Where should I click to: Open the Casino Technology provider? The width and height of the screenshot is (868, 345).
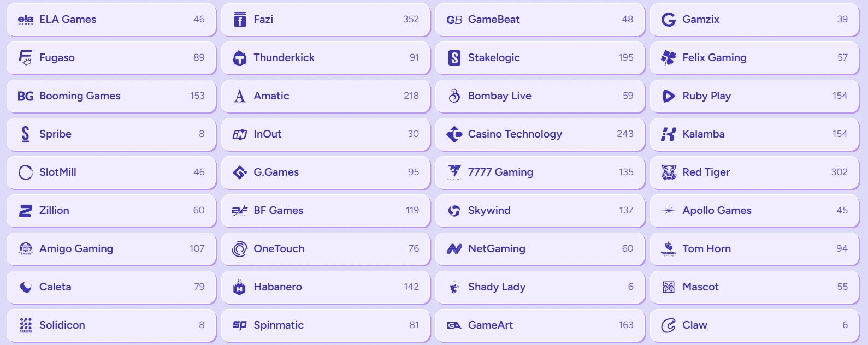pos(540,134)
